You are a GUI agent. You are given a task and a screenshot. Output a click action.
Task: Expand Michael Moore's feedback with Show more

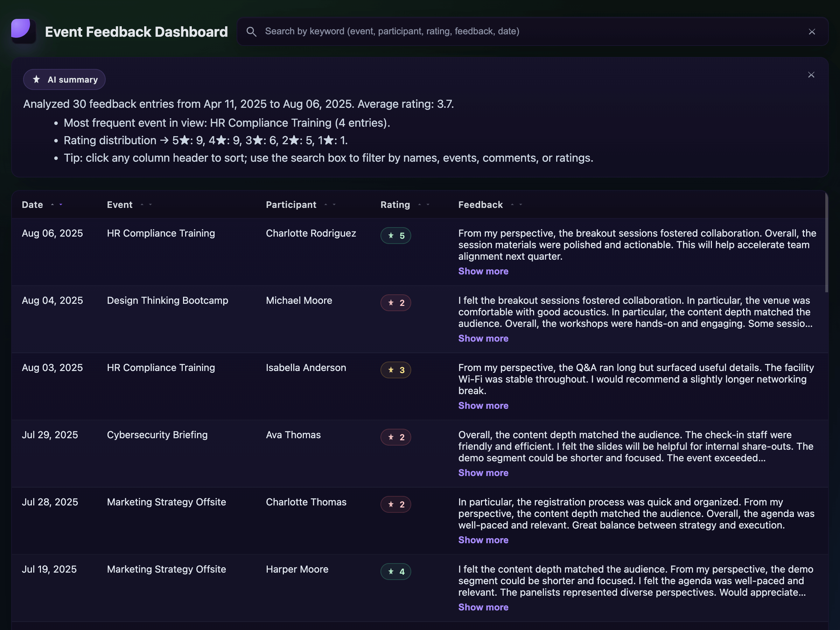tap(483, 338)
